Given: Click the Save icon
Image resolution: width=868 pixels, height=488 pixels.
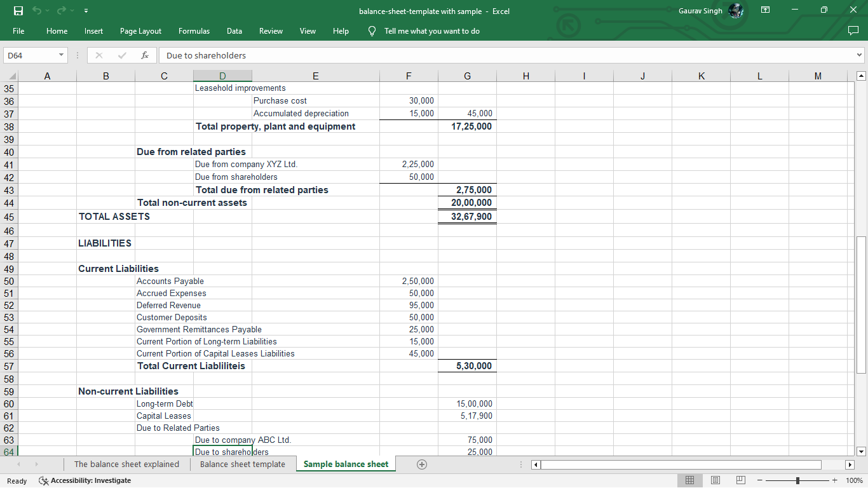Looking at the screenshot, I should click(17, 10).
